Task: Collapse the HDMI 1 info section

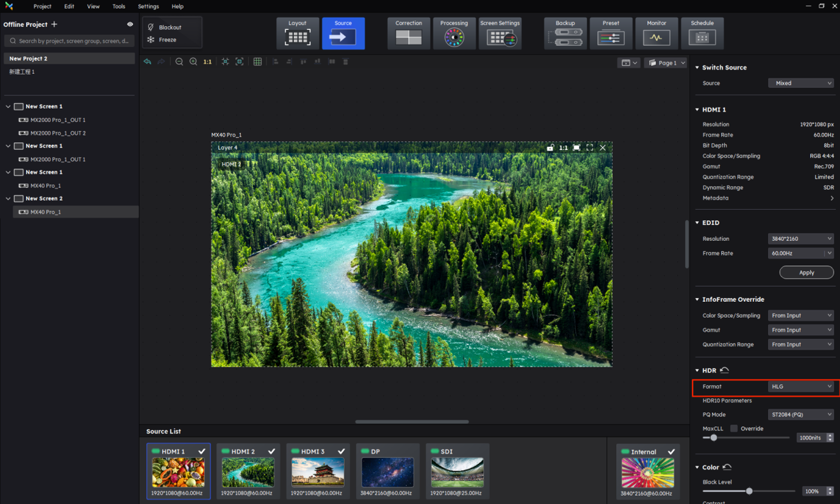Action: (697, 109)
